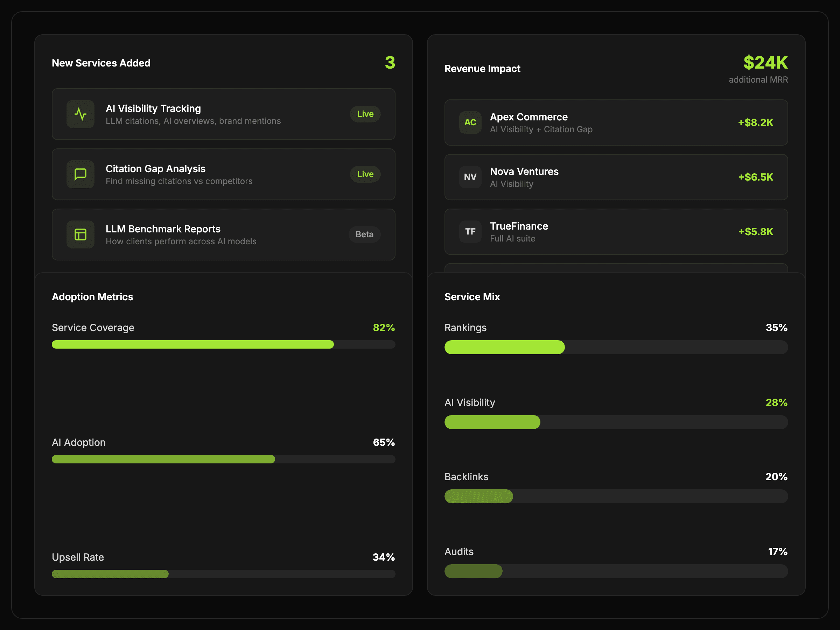The height and width of the screenshot is (630, 840).
Task: Click the $24K additional MRR total
Action: coord(765,63)
